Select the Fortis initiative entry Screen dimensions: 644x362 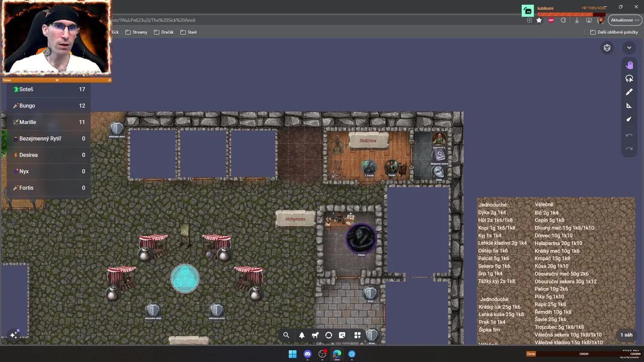coord(49,188)
